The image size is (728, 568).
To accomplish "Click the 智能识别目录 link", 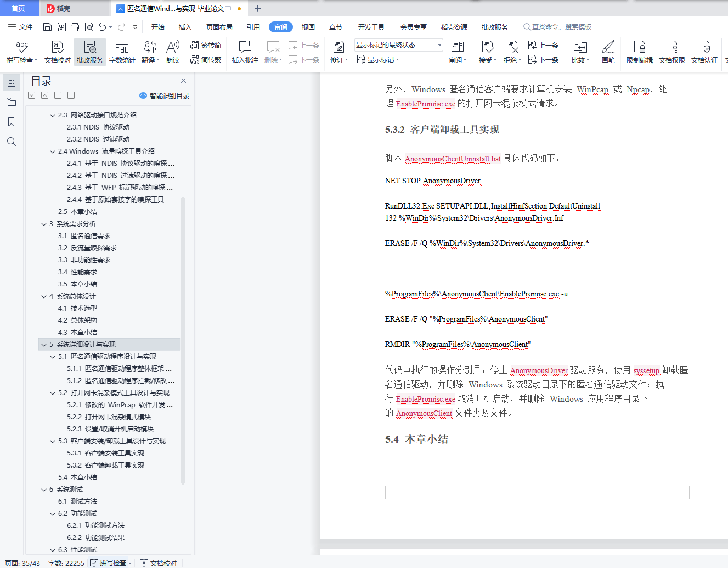I will point(165,95).
